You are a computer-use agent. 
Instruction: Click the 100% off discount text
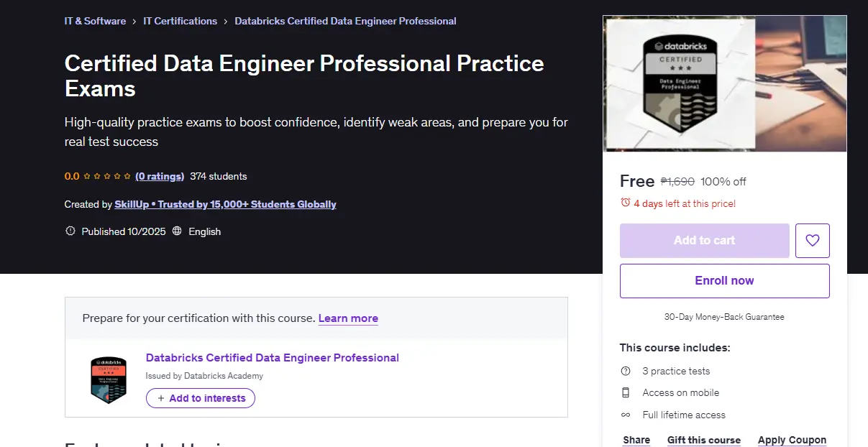coord(723,182)
